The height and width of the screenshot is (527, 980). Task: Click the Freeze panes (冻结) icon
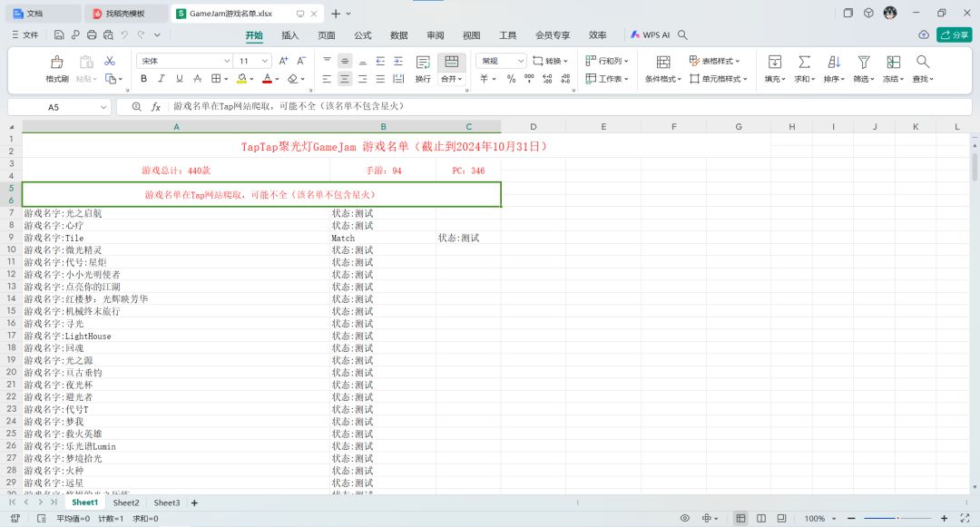(893, 62)
